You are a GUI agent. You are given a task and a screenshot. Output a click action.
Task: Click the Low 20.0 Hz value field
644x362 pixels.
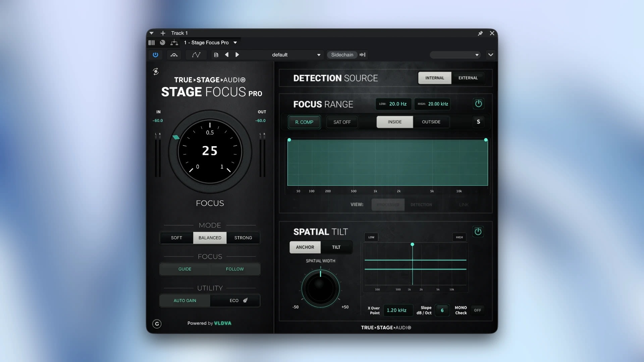pyautogui.click(x=393, y=104)
